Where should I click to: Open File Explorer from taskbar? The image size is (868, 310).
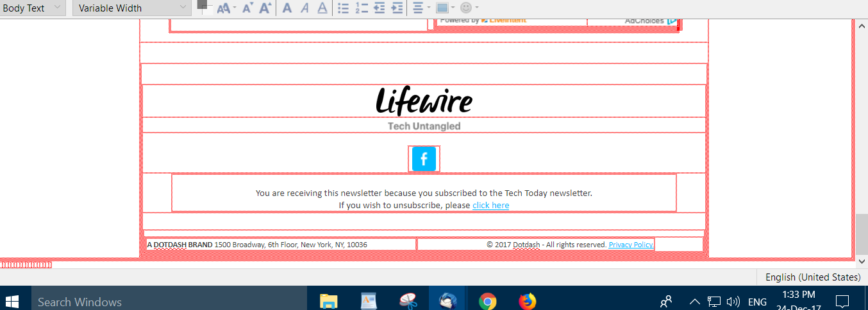click(329, 301)
